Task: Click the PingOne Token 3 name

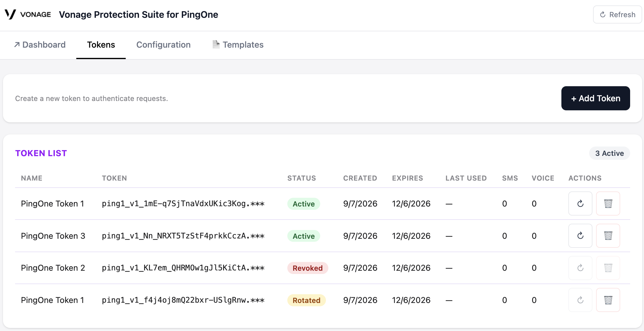Action: point(53,236)
